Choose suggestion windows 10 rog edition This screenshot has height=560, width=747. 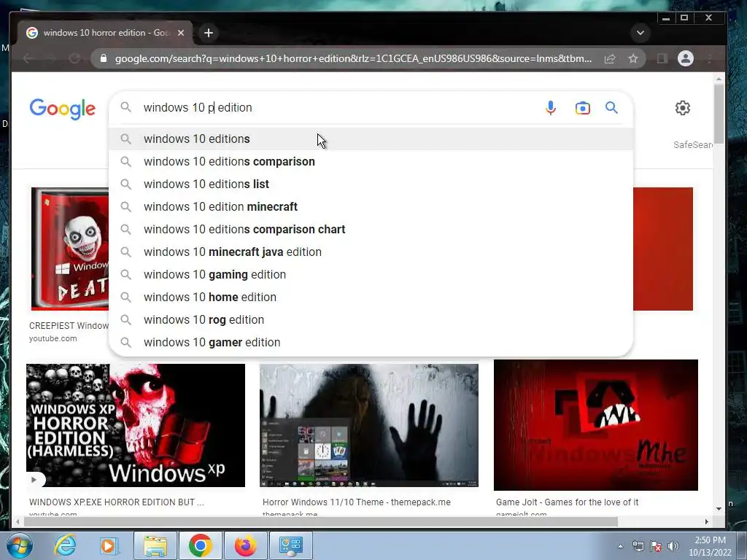point(371,320)
